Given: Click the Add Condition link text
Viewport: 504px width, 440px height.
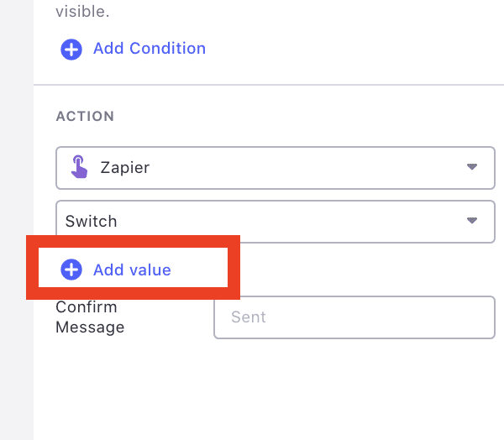Looking at the screenshot, I should tap(149, 49).
